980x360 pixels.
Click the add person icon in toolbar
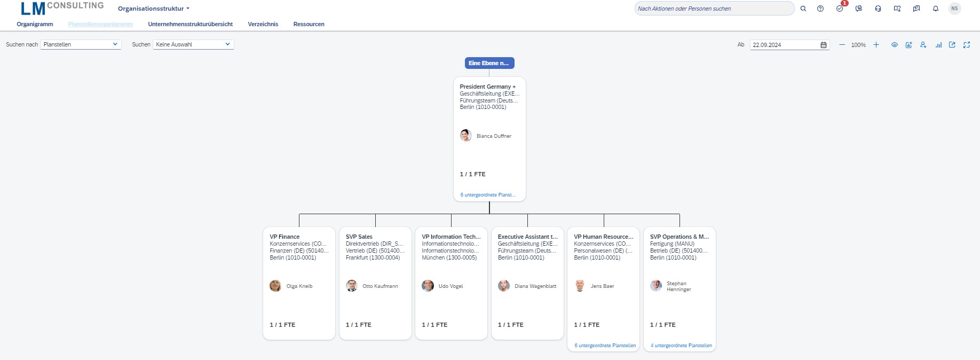pos(923,45)
